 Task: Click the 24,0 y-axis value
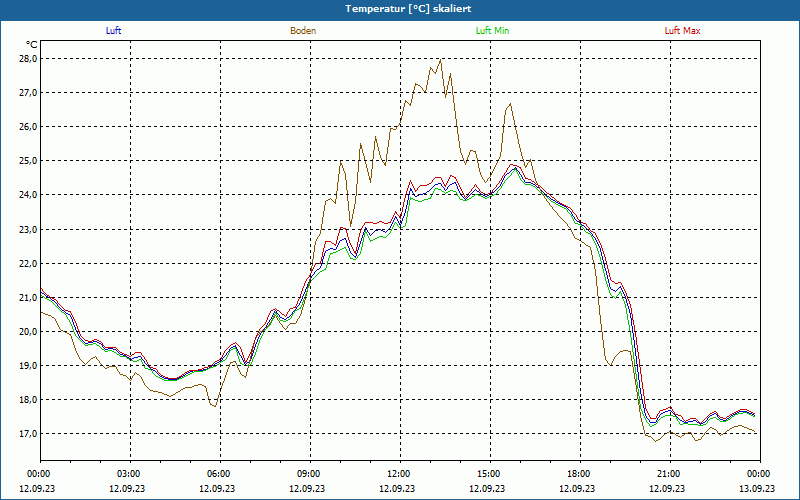point(29,195)
